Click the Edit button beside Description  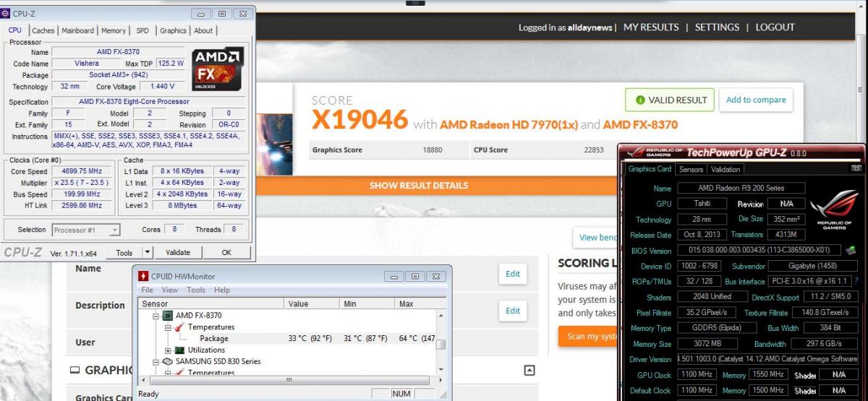[513, 311]
